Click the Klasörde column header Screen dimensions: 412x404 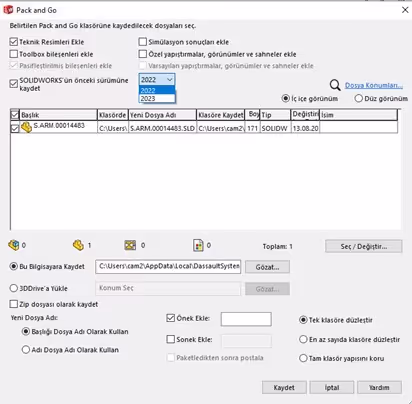pyautogui.click(x=113, y=115)
